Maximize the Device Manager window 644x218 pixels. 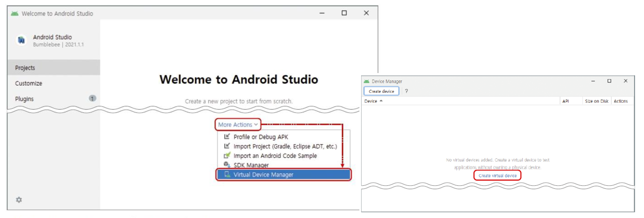[x=609, y=81]
